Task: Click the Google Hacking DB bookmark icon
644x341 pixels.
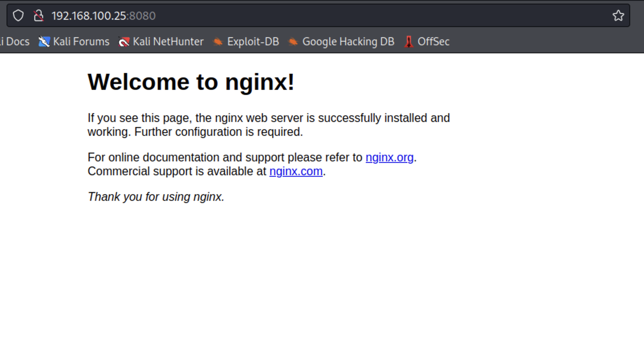Action: 293,42
